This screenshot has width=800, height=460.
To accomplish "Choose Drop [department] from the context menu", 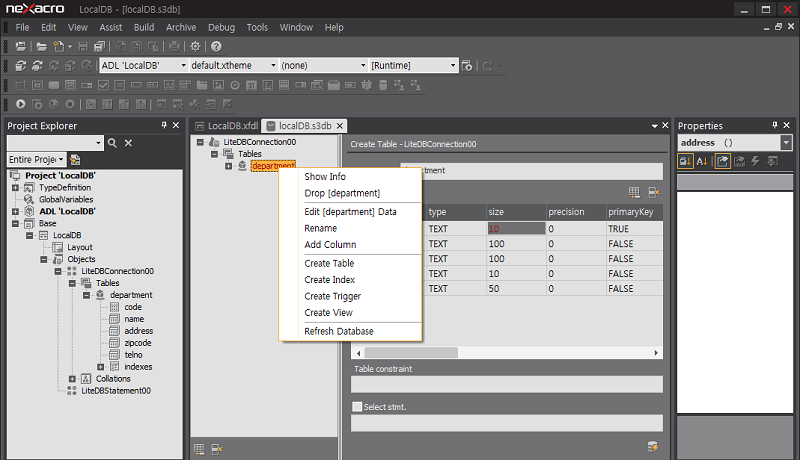I will [342, 193].
